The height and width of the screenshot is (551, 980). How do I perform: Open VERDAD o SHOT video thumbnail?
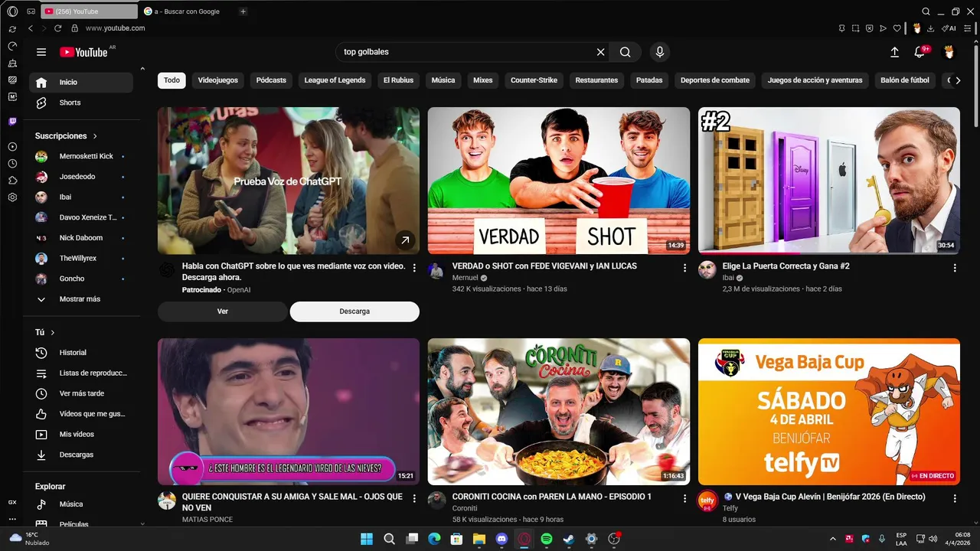[559, 181]
